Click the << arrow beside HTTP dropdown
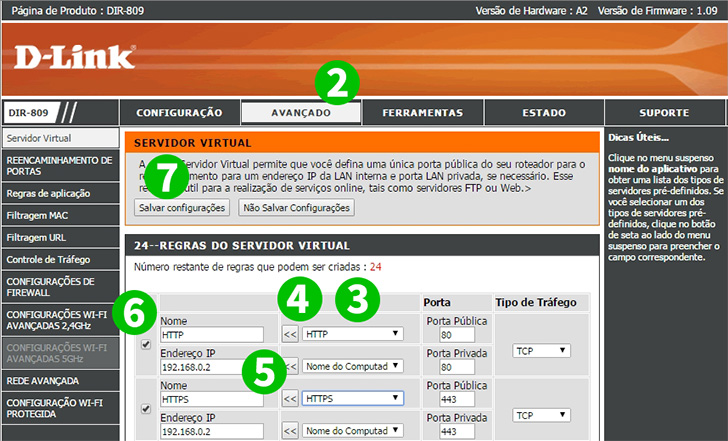Viewport: 728px width, 441px height. [290, 334]
